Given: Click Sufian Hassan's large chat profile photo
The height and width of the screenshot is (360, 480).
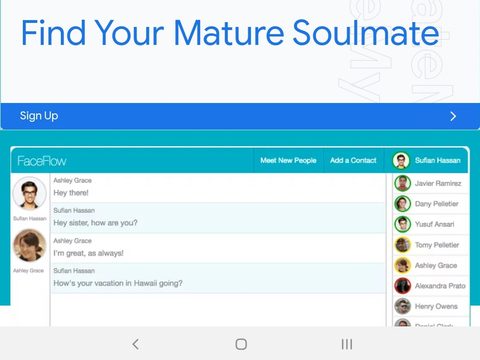Looking at the screenshot, I should [x=30, y=193].
